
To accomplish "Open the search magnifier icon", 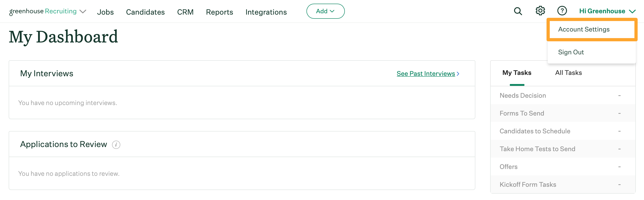I will click(x=518, y=11).
